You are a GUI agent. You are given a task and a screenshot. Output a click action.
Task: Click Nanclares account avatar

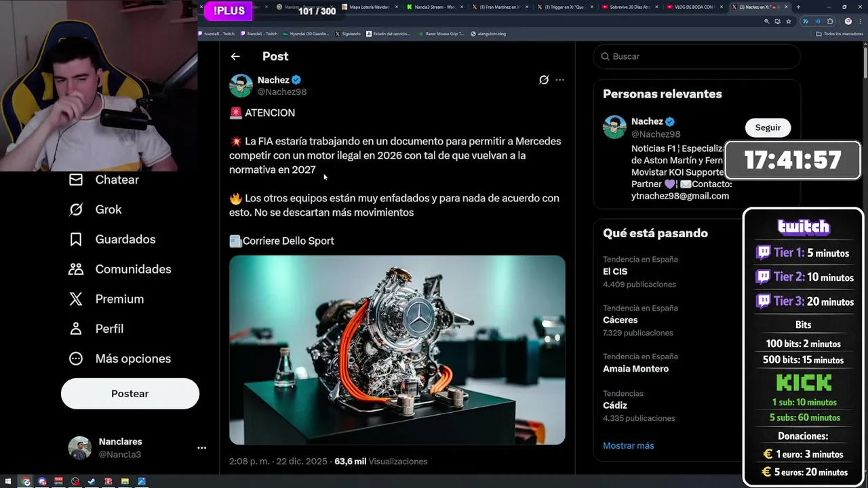coord(79,448)
